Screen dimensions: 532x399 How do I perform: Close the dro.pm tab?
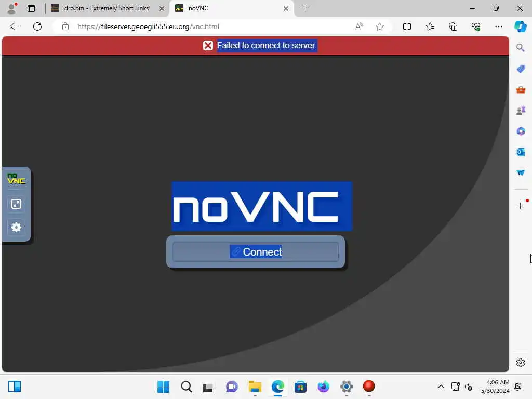coord(162,8)
